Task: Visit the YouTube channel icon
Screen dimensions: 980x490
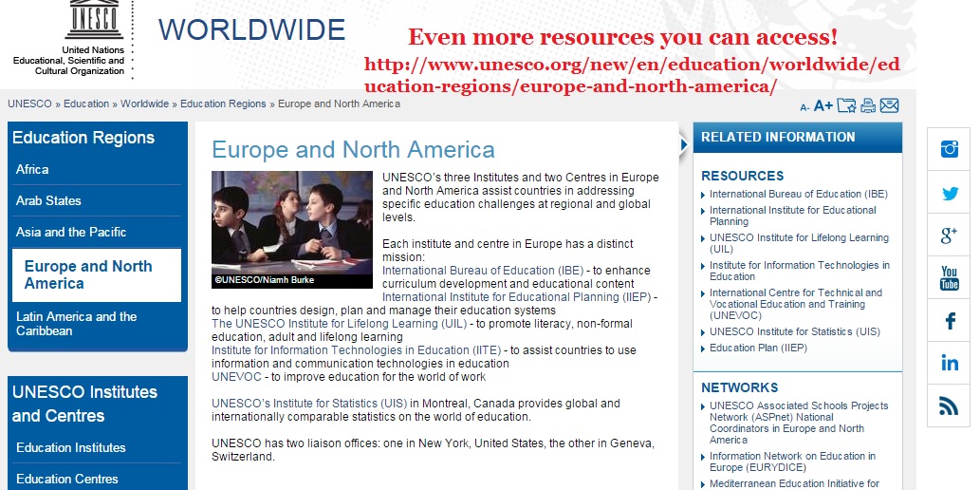Action: point(949,278)
